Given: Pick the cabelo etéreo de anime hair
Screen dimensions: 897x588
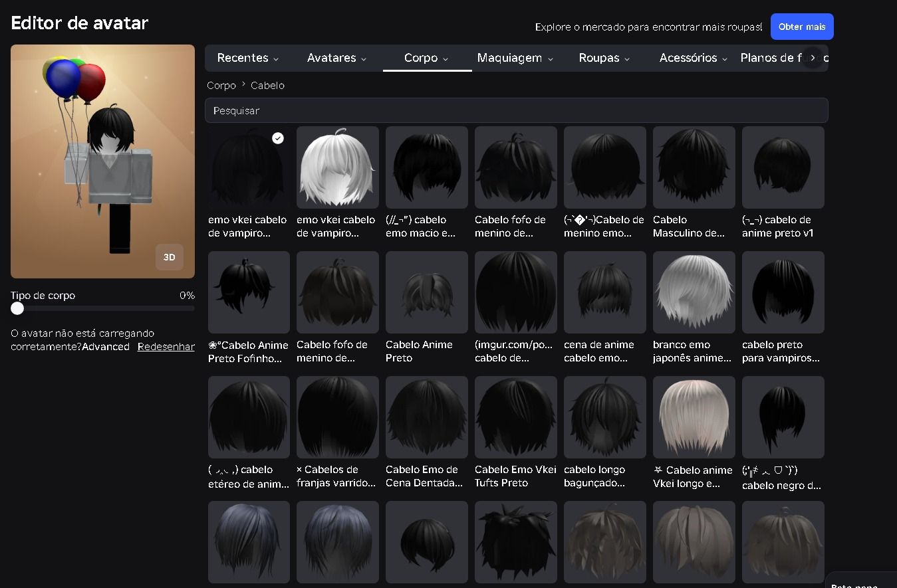Looking at the screenshot, I should (249, 417).
